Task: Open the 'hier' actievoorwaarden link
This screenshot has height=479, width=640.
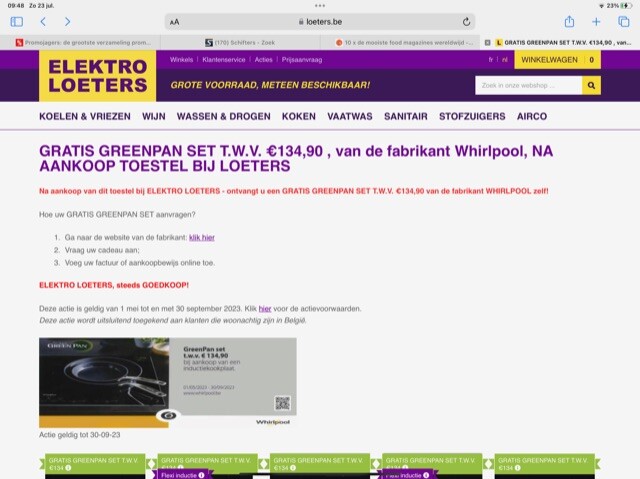Action: pos(265,309)
